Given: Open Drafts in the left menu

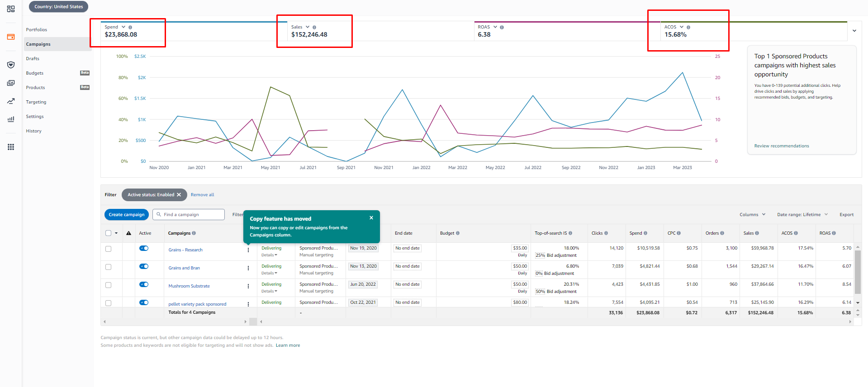Looking at the screenshot, I should [x=33, y=59].
